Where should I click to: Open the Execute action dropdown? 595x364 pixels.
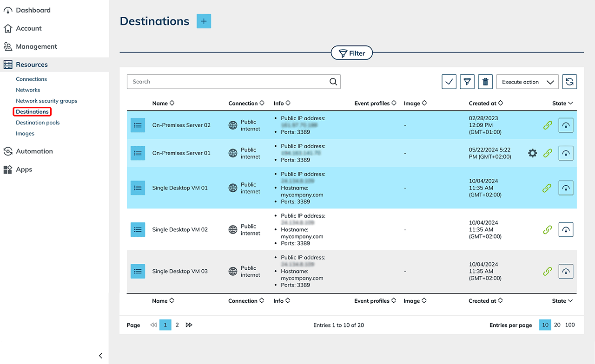tap(527, 82)
